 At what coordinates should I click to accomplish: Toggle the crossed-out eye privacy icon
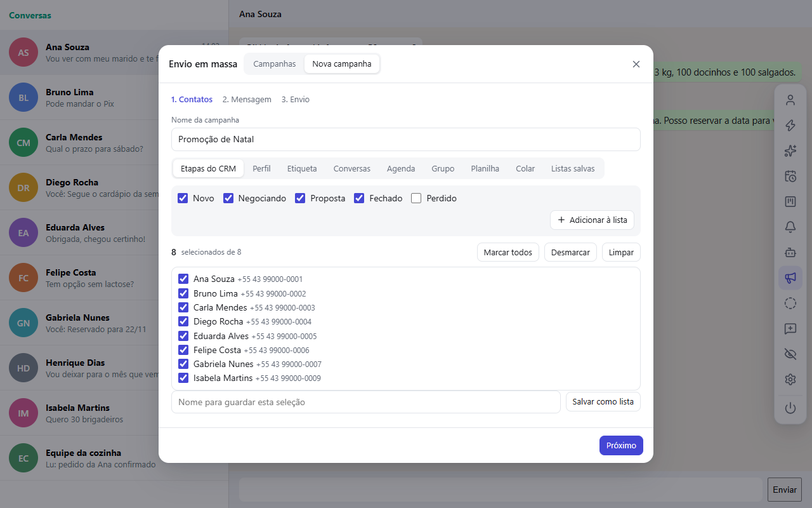tap(790, 354)
